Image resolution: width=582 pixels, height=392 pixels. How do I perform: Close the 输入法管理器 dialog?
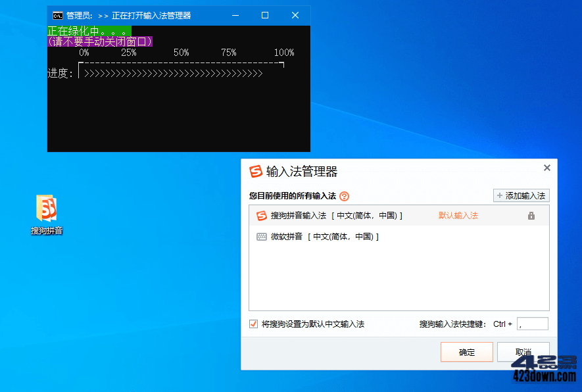click(546, 168)
